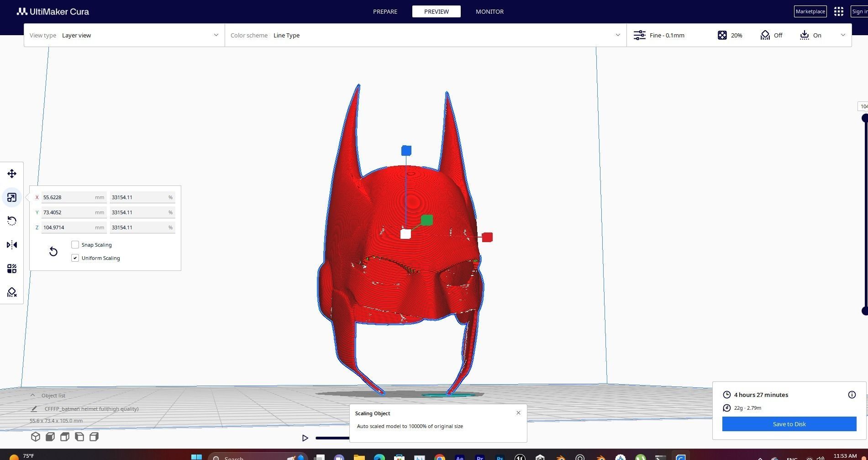Click the simulation path slider track

[332, 438]
